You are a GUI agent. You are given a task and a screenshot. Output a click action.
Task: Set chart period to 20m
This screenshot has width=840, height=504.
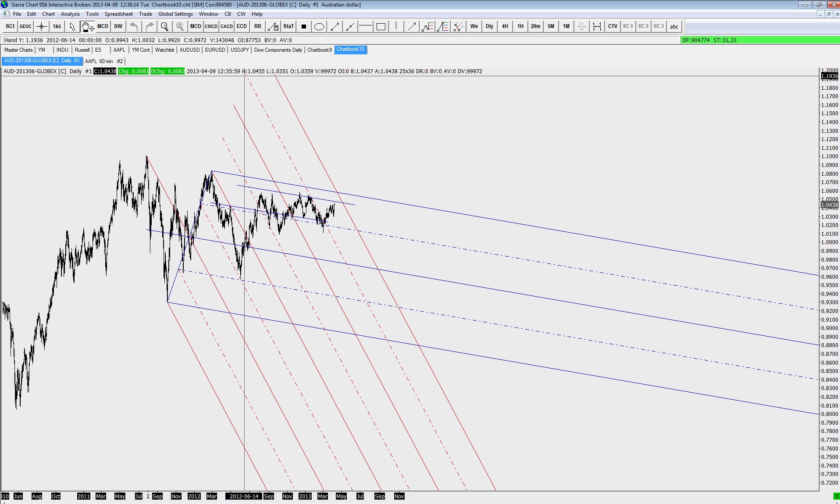(x=536, y=26)
